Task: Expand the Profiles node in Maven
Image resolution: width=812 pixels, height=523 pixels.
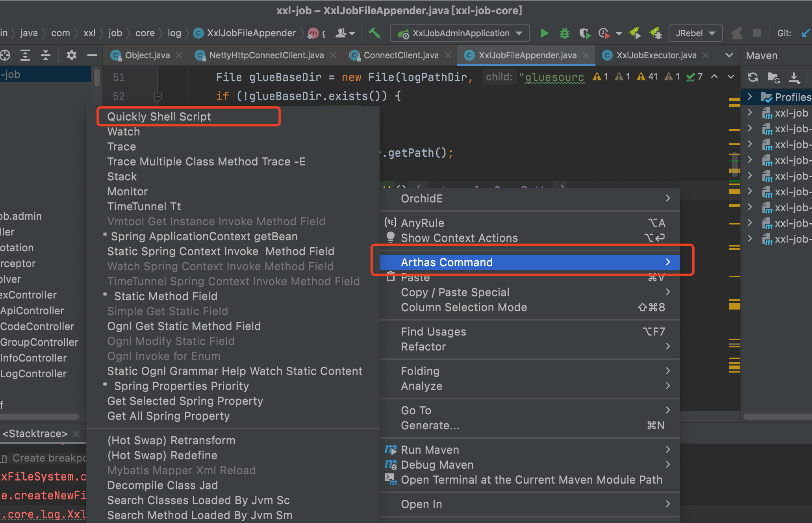Action: pos(750,97)
